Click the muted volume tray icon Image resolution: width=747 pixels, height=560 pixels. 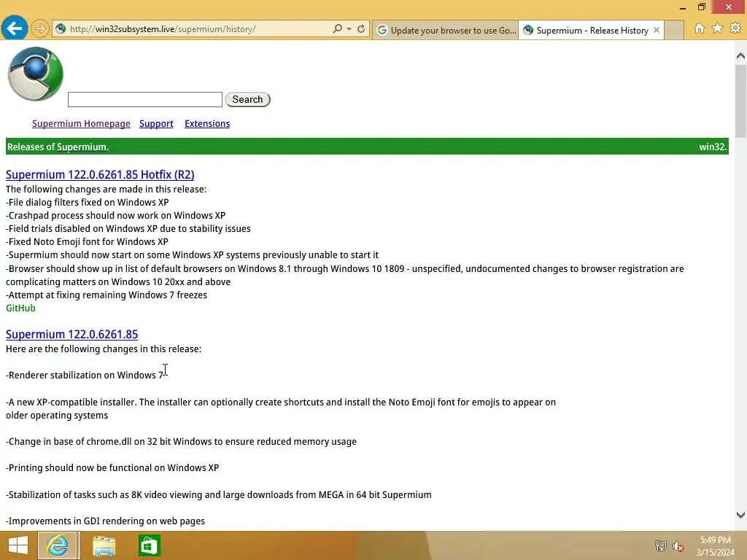click(678, 546)
